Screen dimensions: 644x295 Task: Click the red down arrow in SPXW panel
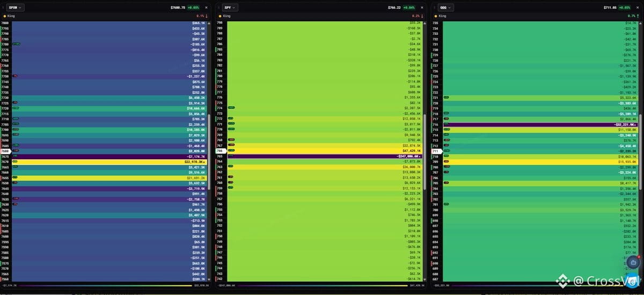[x=207, y=17]
